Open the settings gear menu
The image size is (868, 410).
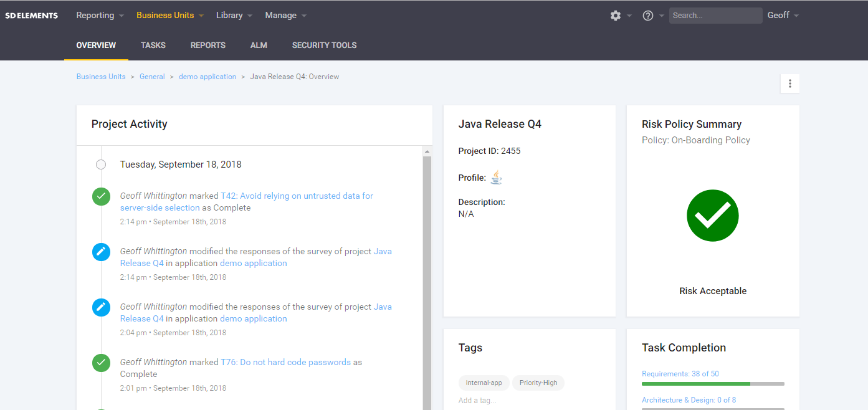click(616, 15)
